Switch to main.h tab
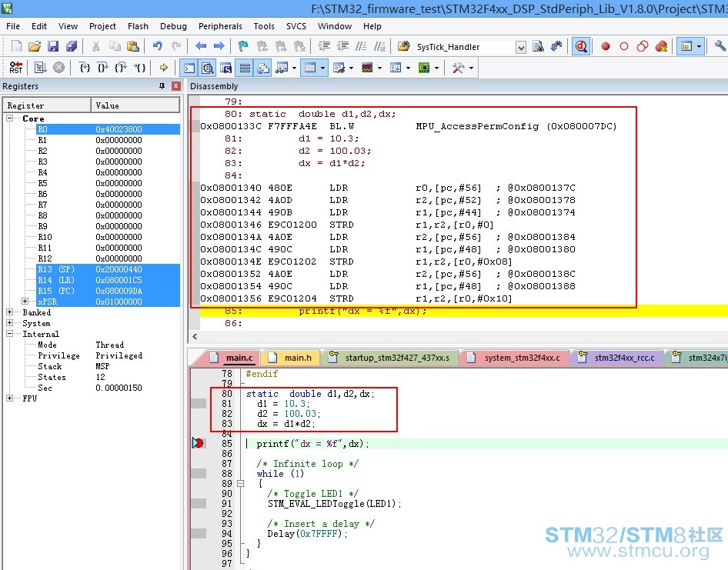The height and width of the screenshot is (570, 728). pyautogui.click(x=292, y=358)
